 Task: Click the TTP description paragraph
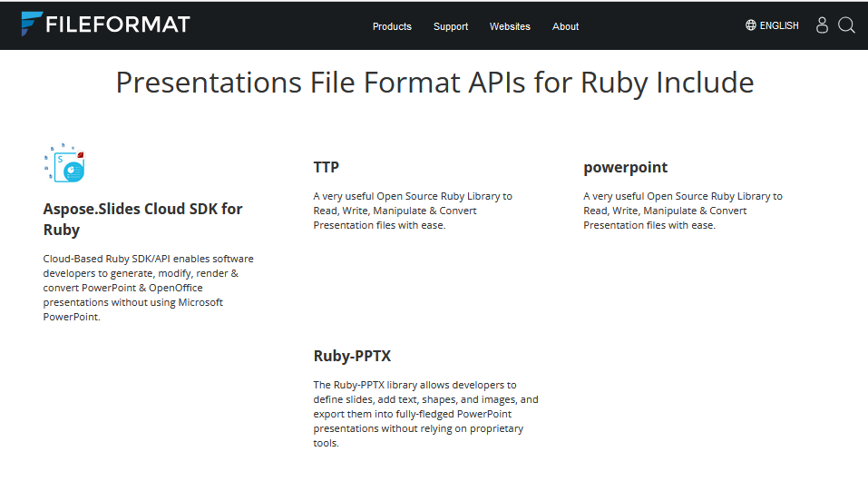(x=413, y=211)
